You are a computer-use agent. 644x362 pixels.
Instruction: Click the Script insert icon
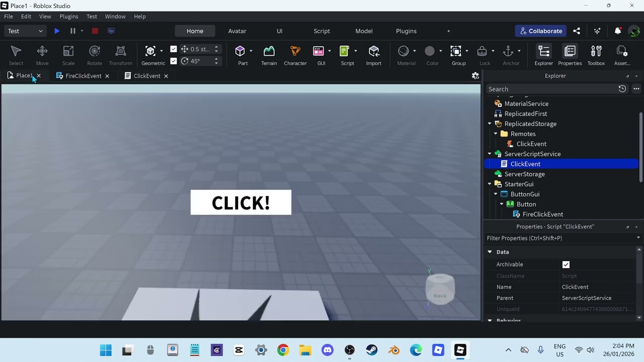click(x=345, y=51)
